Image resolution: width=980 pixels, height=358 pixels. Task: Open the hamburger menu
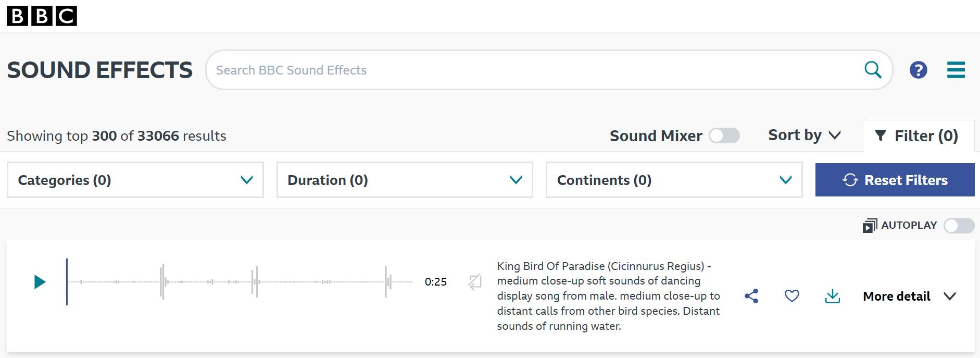[x=956, y=70]
